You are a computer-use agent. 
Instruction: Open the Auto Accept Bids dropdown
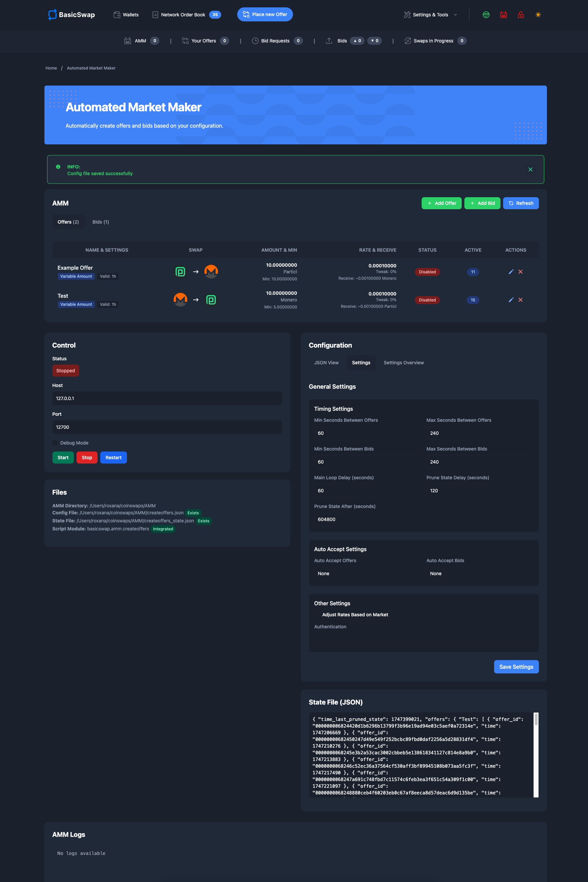(480, 574)
